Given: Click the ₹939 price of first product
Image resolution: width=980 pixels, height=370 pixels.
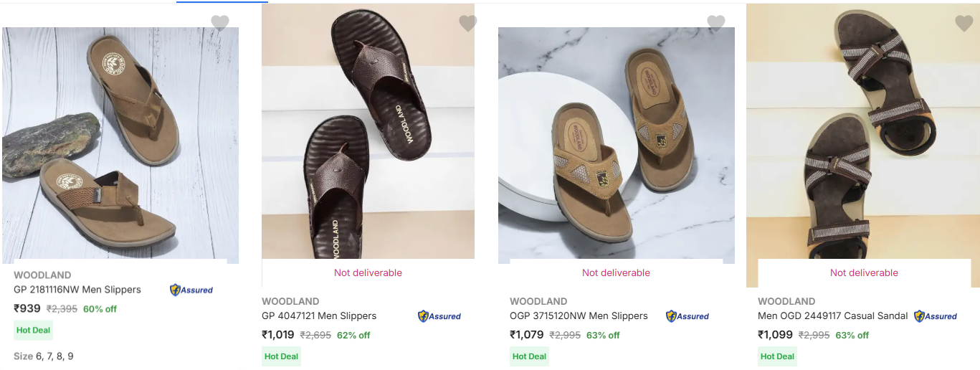Looking at the screenshot, I should 27,309.
